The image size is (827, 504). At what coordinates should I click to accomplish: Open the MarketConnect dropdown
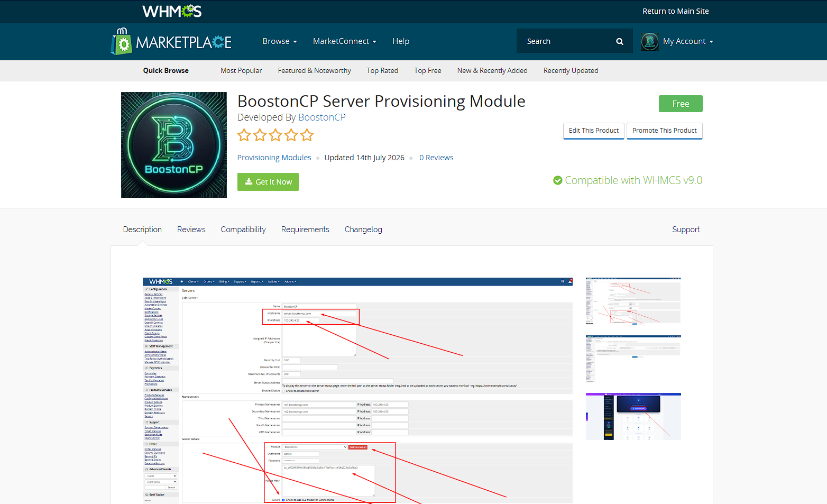coord(345,41)
